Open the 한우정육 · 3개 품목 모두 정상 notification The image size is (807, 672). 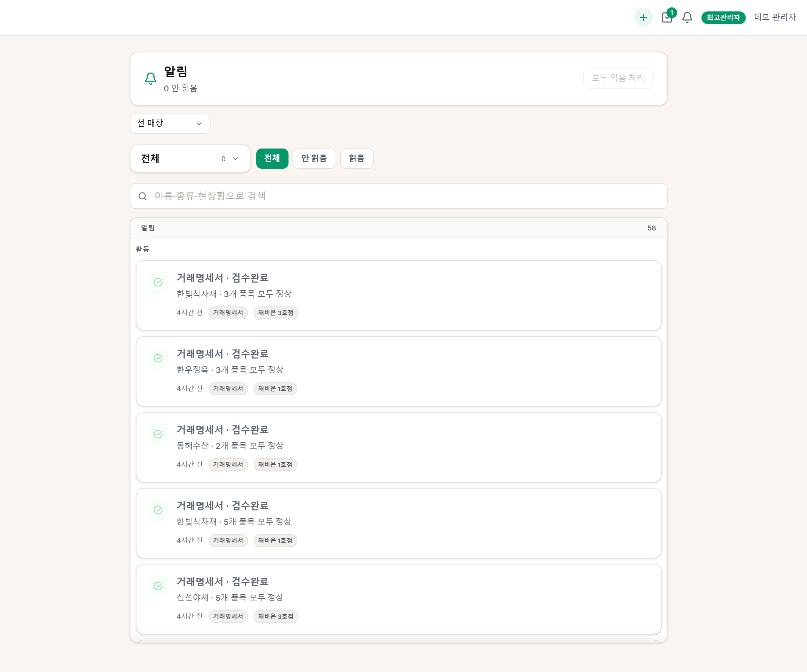pyautogui.click(x=398, y=371)
